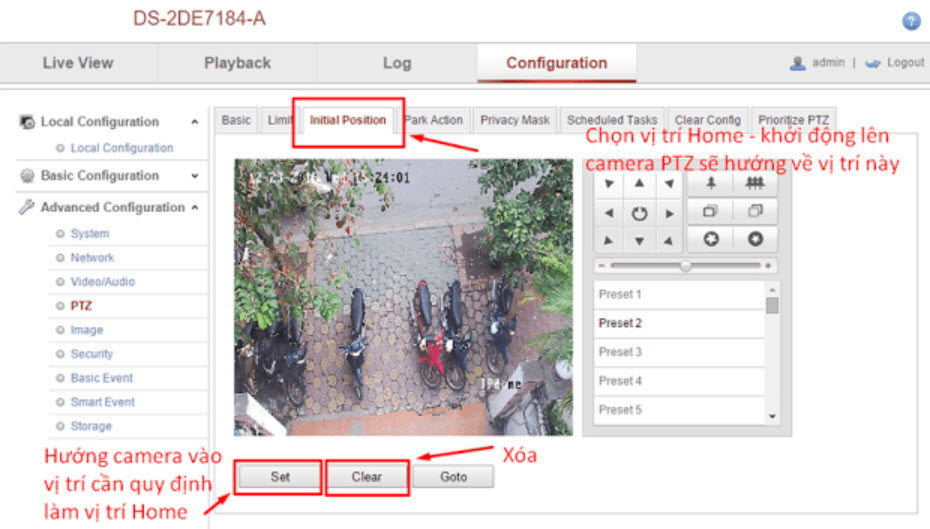The width and height of the screenshot is (930, 529).
Task: Open Network settings in sidebar
Action: (x=92, y=258)
